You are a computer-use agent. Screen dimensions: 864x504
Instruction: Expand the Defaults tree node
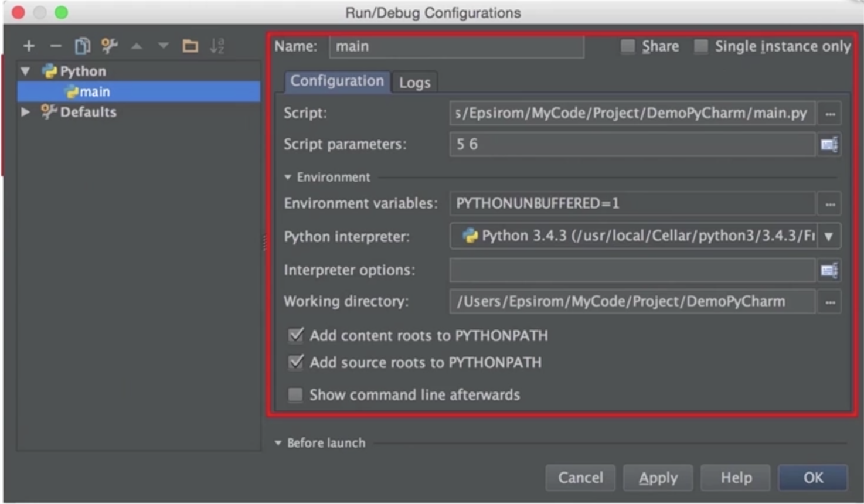(x=25, y=112)
